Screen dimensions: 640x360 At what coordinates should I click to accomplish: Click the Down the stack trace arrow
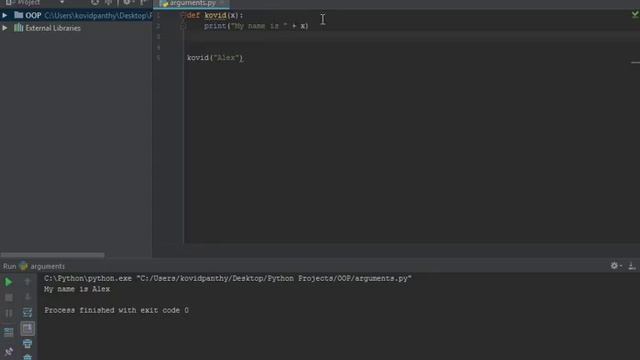click(27, 297)
